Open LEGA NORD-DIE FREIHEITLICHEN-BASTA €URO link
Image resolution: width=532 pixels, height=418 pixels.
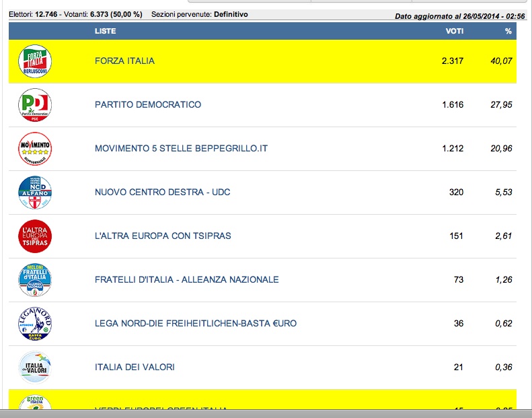click(196, 324)
